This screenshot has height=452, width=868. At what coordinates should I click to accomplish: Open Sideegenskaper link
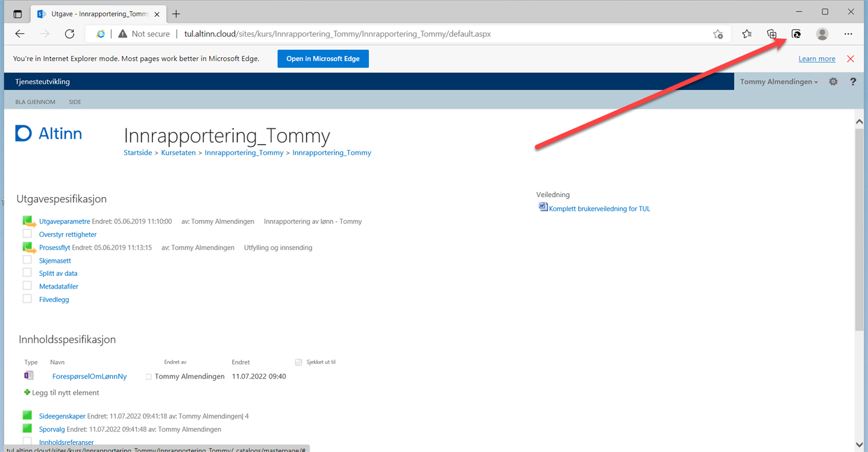click(62, 416)
